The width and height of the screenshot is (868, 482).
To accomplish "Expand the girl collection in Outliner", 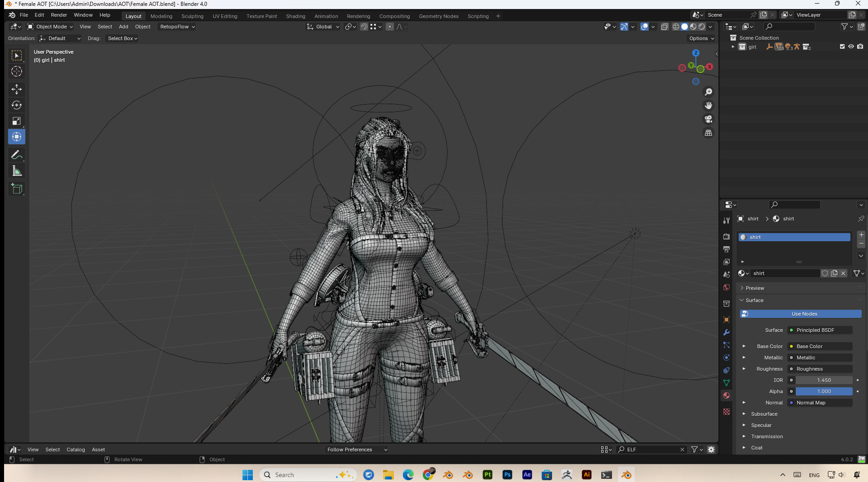I will pos(733,46).
